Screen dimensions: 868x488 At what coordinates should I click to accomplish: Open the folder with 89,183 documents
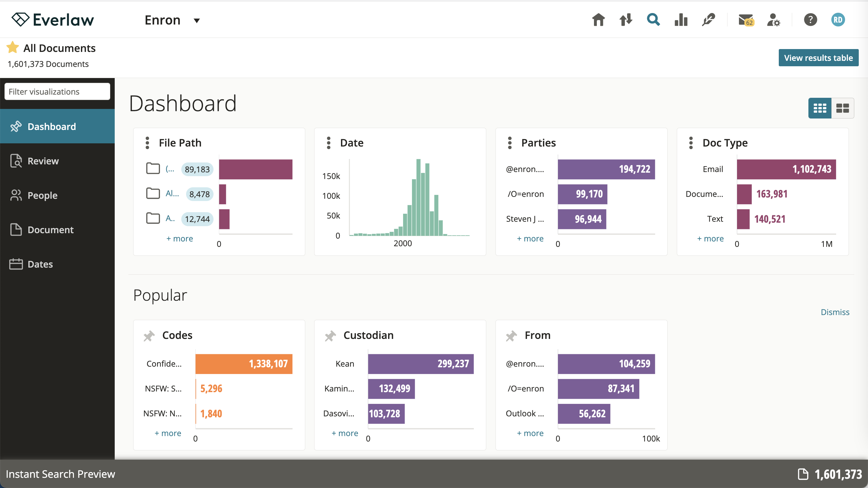153,168
